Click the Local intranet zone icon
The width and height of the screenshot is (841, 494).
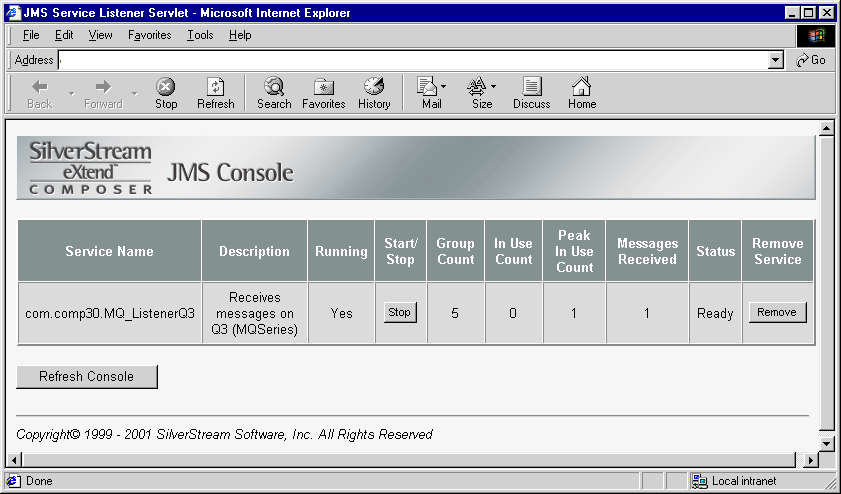click(x=699, y=481)
